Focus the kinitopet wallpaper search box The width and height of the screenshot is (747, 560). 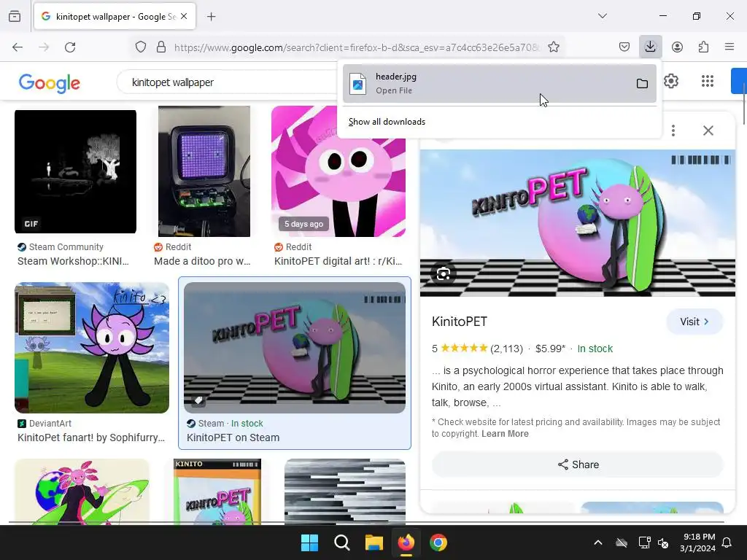pyautogui.click(x=228, y=82)
